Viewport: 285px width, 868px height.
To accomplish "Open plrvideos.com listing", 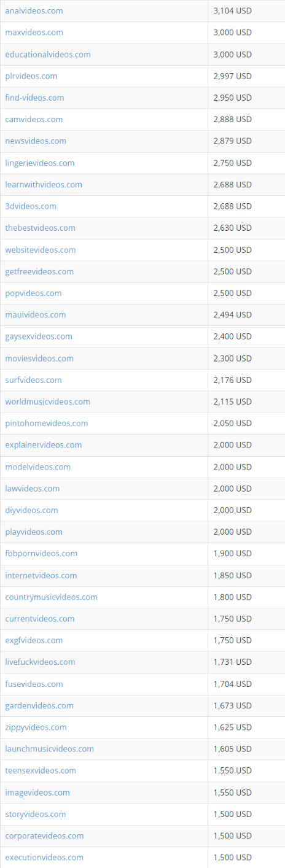I will [x=31, y=76].
